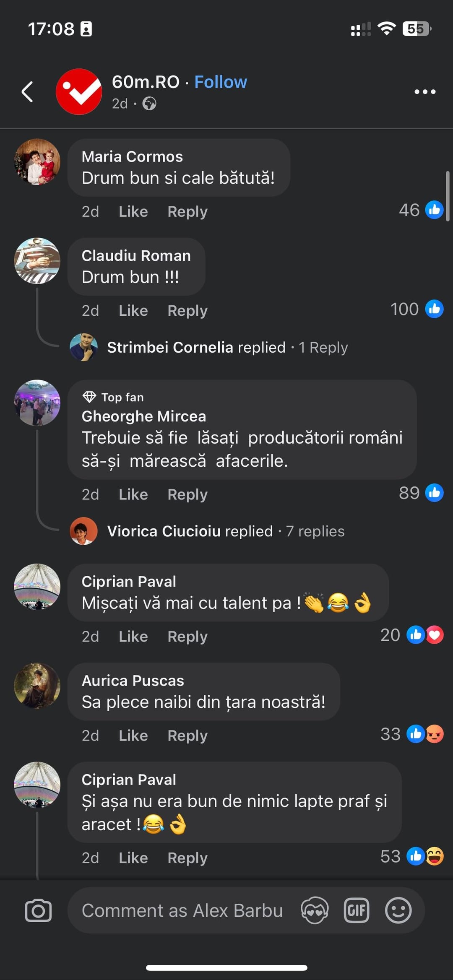The width and height of the screenshot is (453, 980).
Task: Tap the back arrow icon
Action: (x=27, y=91)
